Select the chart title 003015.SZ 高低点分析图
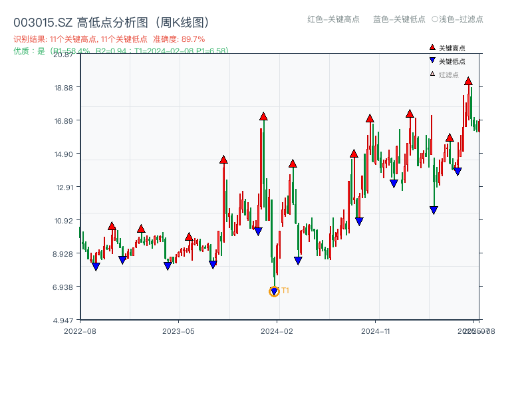Image resolution: width=532 pixels, height=399 pixels. (x=80, y=21)
